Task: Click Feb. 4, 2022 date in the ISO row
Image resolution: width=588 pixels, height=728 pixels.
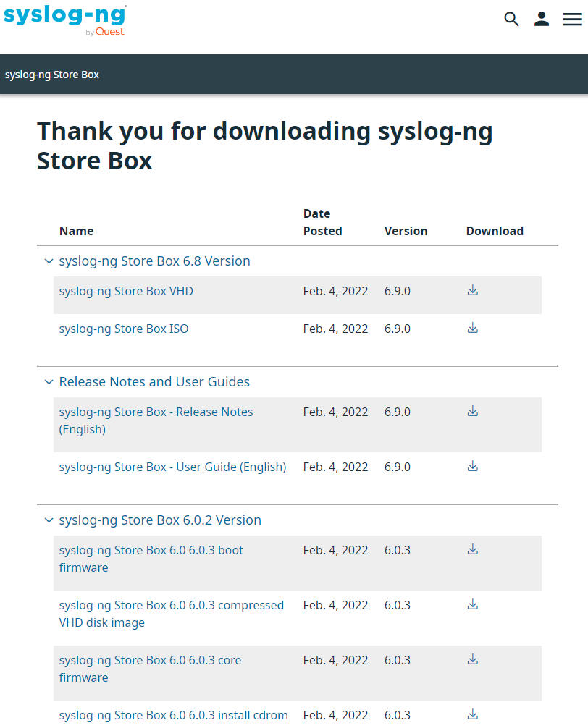Action: 335,329
